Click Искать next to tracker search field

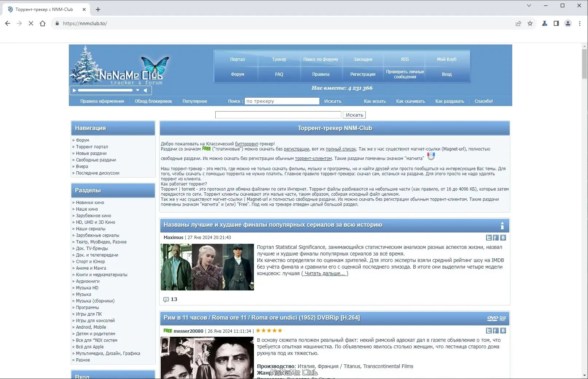click(333, 101)
